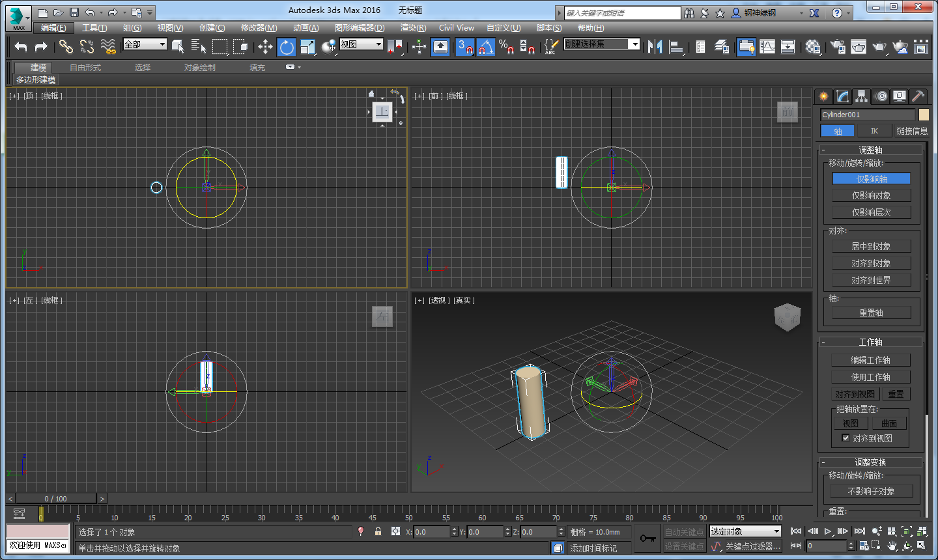Click Zoom Extents All viewport icon

click(922, 531)
